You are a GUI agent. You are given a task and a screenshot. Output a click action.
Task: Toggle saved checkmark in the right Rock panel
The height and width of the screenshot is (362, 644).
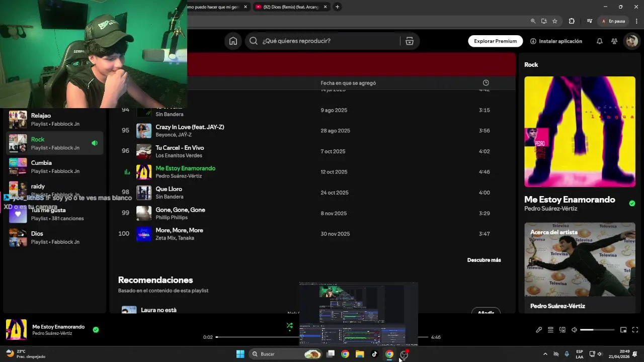click(x=632, y=204)
